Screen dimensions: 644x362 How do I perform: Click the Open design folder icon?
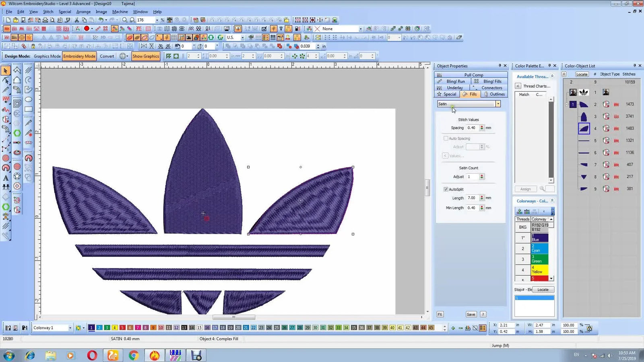pos(15,20)
